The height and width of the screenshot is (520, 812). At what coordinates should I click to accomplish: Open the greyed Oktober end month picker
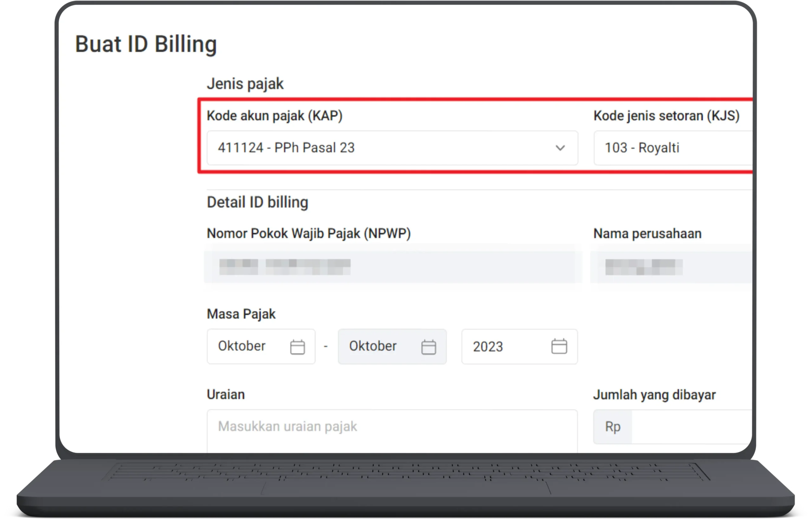point(392,347)
